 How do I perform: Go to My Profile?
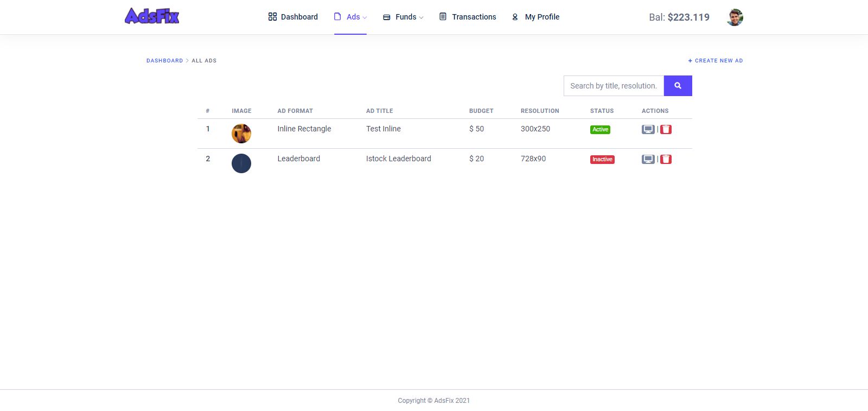[x=535, y=17]
